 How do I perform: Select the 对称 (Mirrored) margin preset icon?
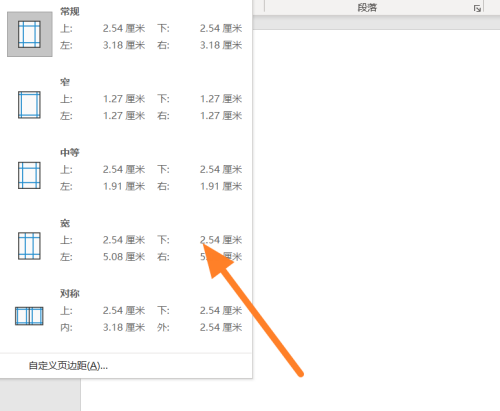29,316
